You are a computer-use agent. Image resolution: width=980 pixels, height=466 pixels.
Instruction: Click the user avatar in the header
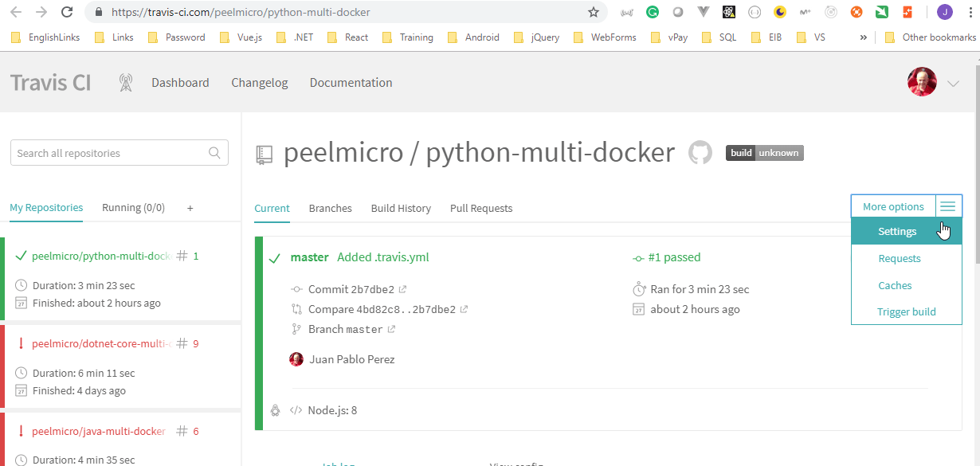click(x=922, y=81)
